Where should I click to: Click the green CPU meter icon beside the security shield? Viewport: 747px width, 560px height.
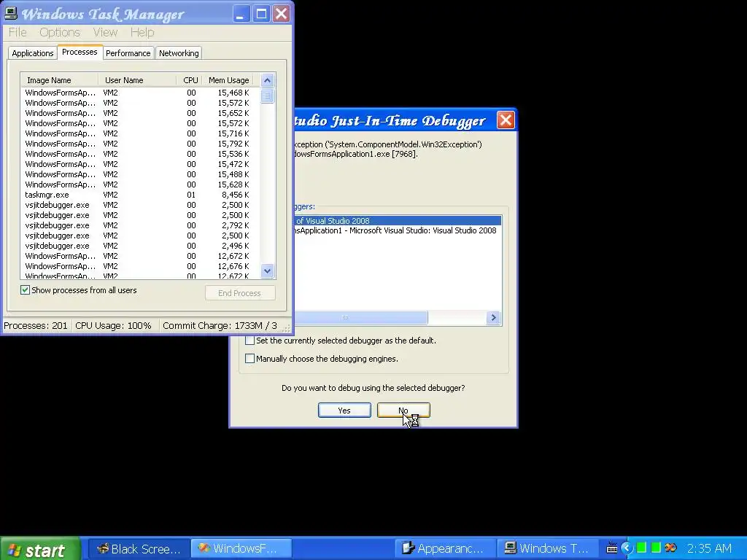[656, 548]
